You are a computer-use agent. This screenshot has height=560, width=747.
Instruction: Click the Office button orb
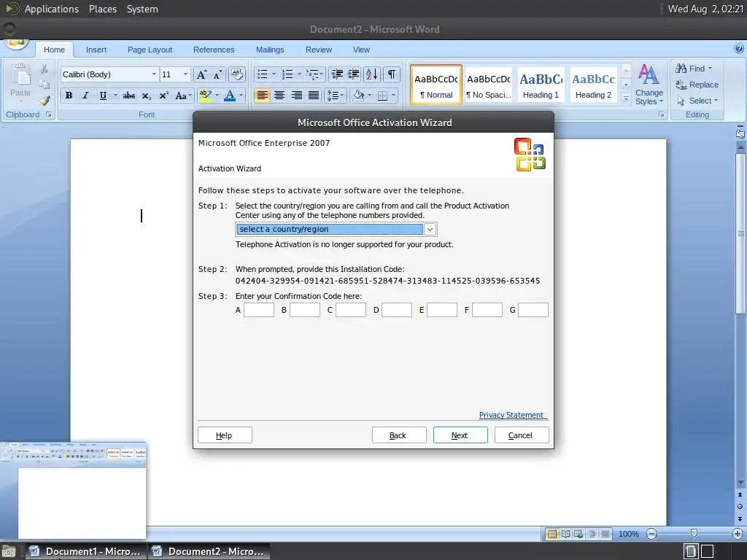point(16,43)
